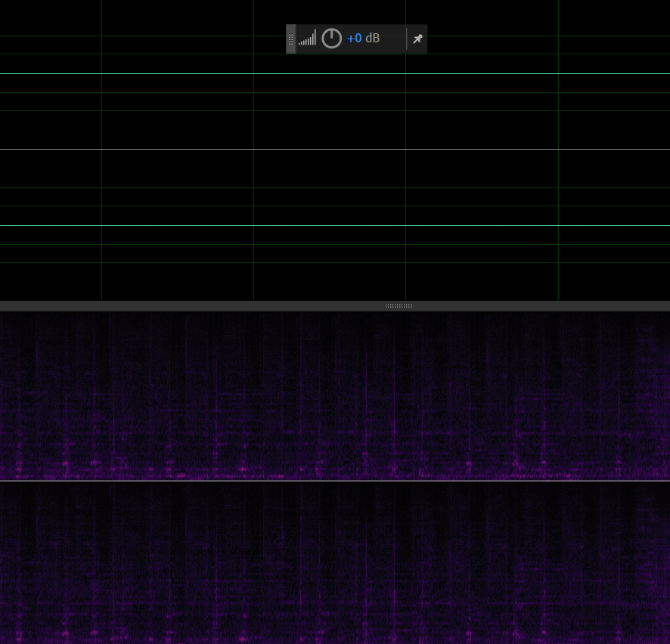Click the dotted waveform/spectrogram splitter handle
The image size is (670, 644).
click(399, 306)
